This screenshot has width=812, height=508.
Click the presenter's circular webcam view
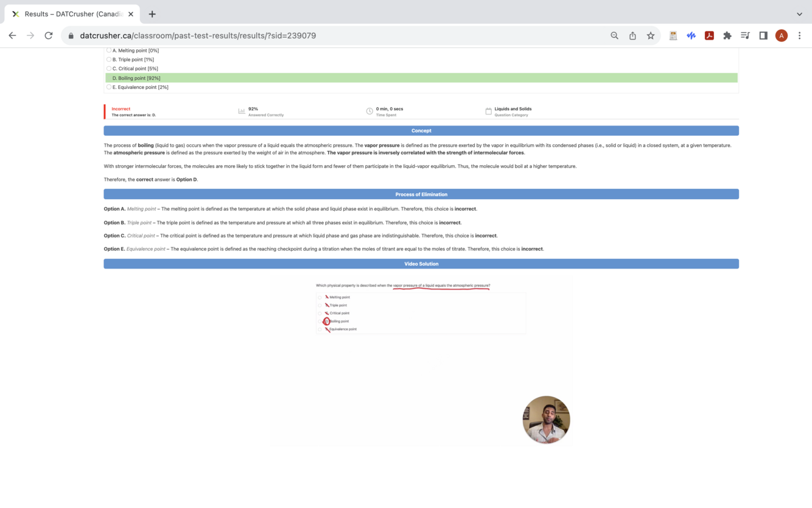pyautogui.click(x=546, y=420)
